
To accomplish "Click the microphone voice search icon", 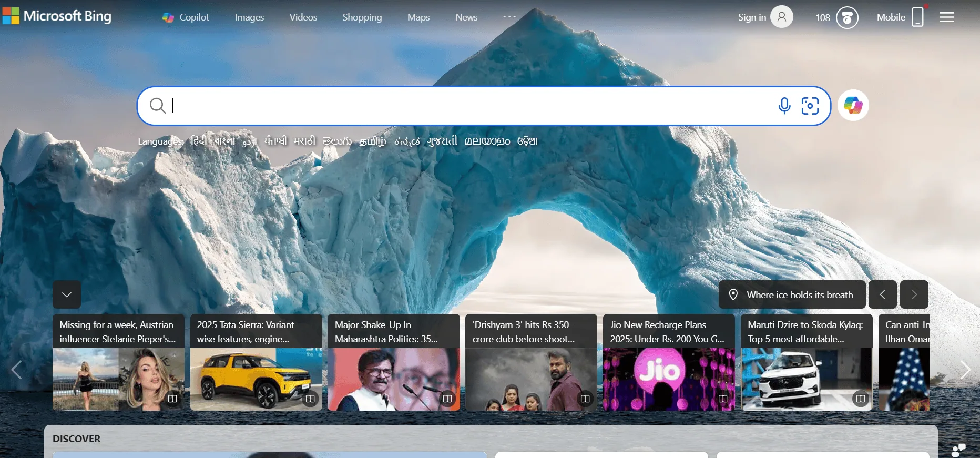I will click(x=784, y=106).
